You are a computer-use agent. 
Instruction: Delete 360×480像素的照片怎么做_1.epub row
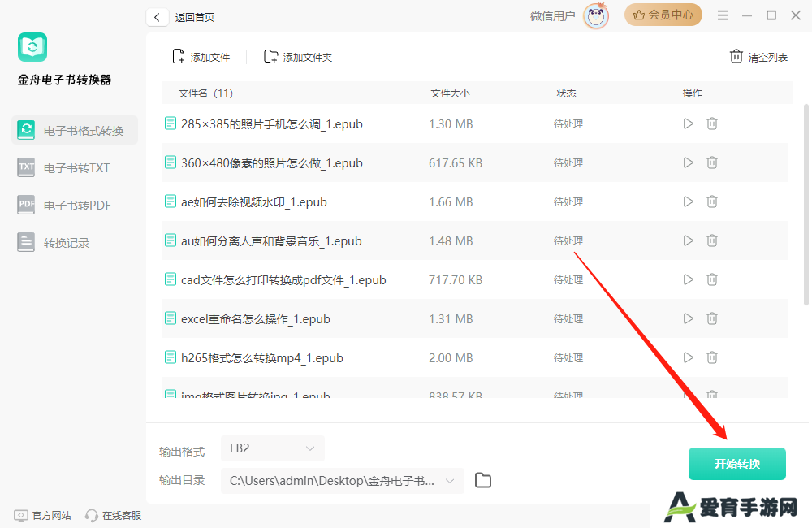click(x=712, y=162)
